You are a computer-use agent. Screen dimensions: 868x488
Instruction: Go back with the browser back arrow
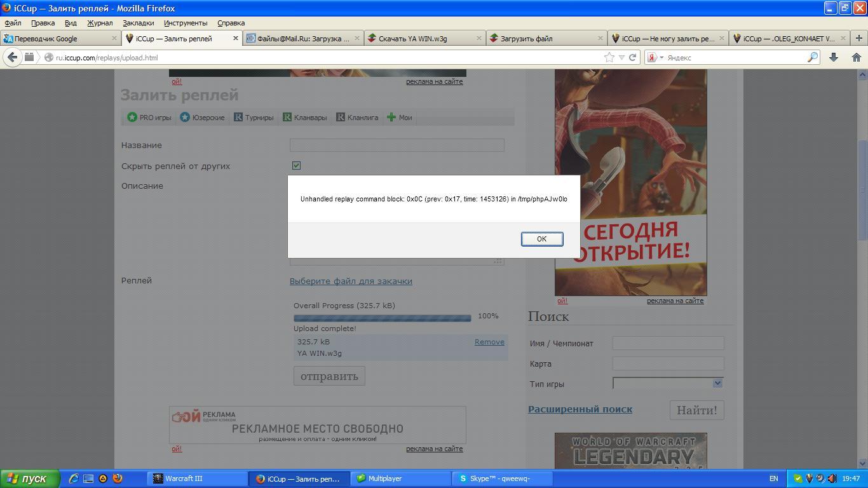(x=12, y=57)
